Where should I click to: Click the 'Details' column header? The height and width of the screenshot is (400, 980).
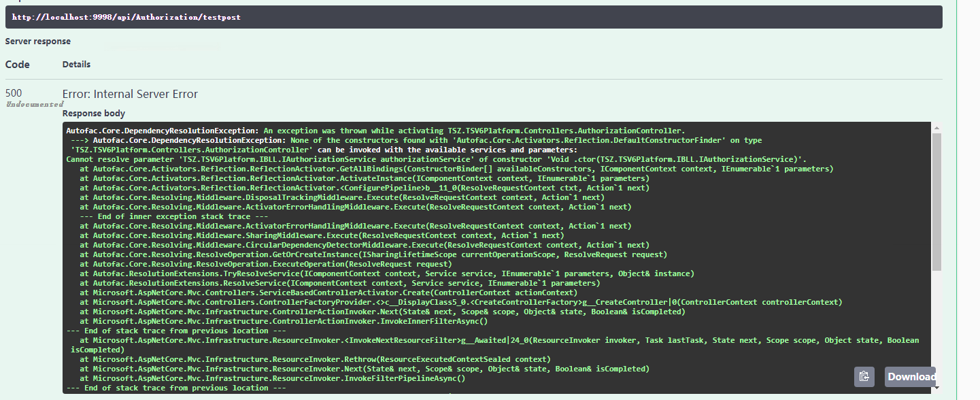coord(77,65)
